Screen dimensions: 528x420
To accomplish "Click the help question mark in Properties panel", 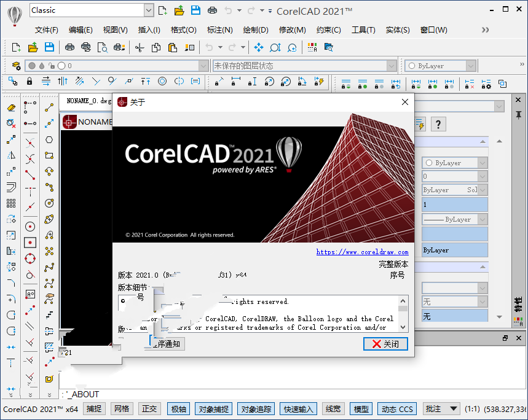I will tap(438, 125).
